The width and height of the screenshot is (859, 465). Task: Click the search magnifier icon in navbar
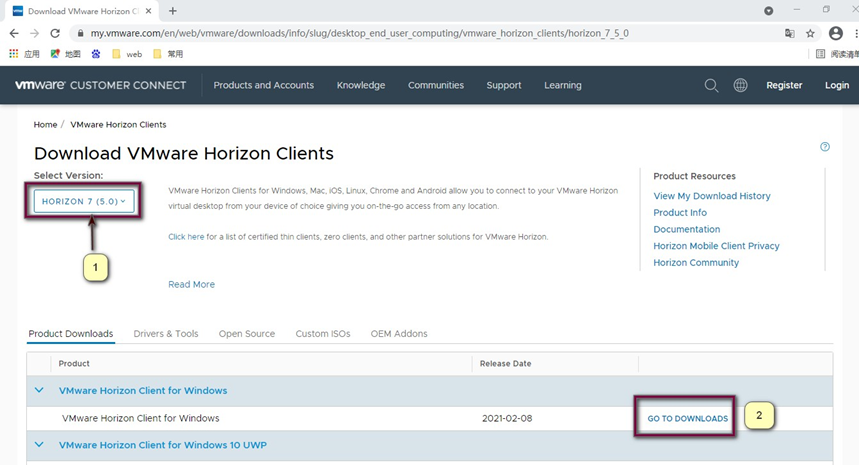711,85
